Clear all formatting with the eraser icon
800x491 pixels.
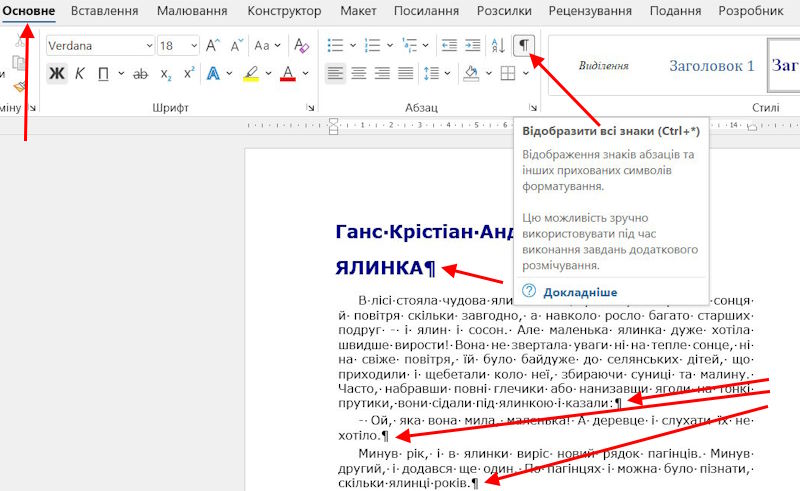302,46
